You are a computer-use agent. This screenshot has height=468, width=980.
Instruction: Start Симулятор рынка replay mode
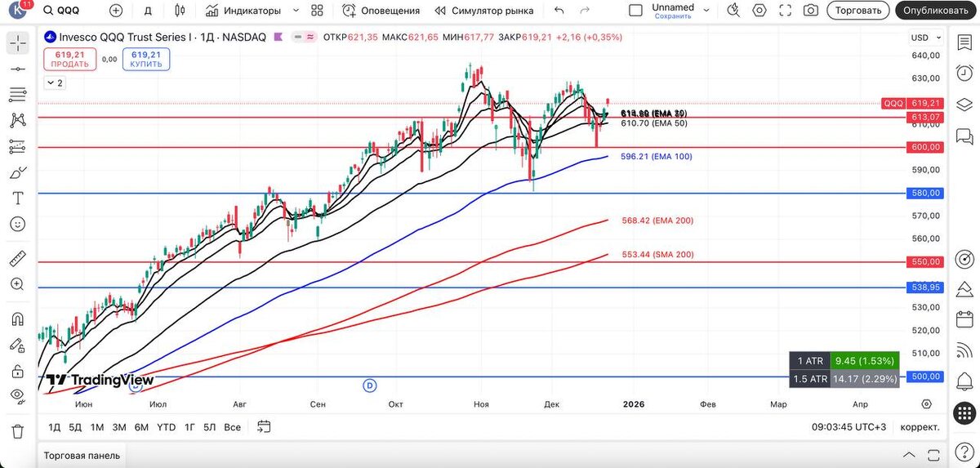(484, 11)
